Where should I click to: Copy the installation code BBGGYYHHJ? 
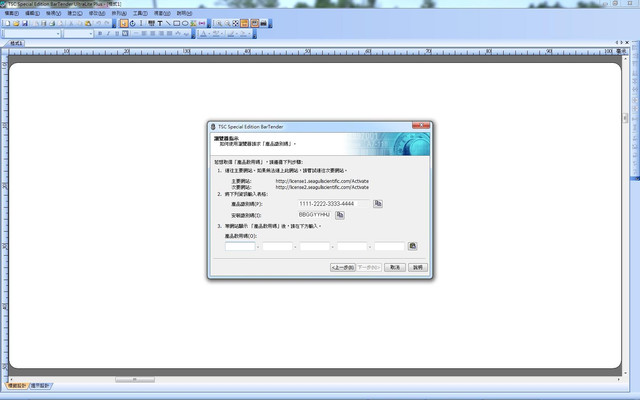pyautogui.click(x=340, y=215)
